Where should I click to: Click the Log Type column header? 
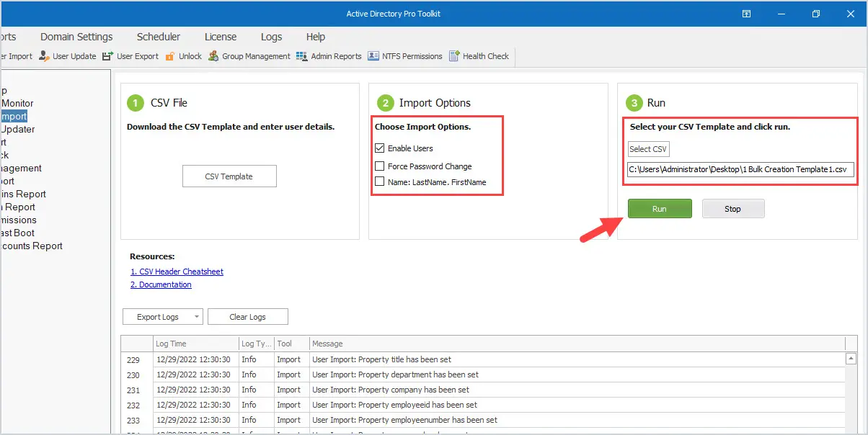pos(257,344)
